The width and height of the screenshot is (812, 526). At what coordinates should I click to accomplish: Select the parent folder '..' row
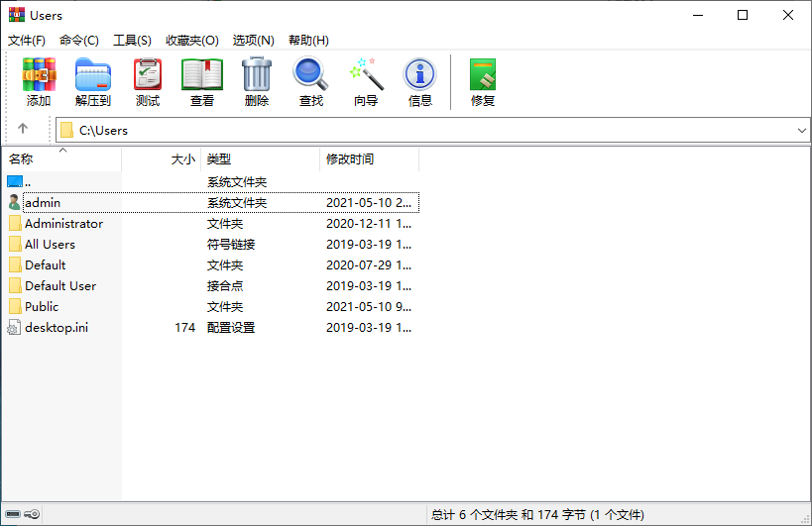(212, 181)
